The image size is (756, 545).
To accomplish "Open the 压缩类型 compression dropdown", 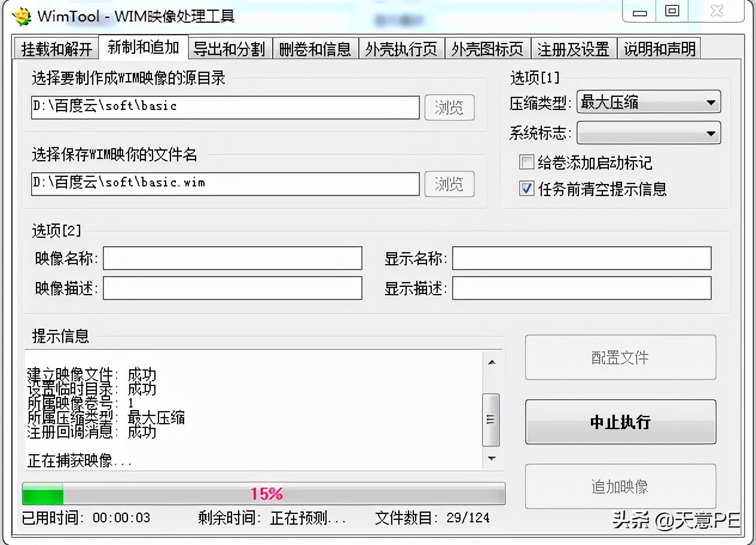I will coord(711,102).
